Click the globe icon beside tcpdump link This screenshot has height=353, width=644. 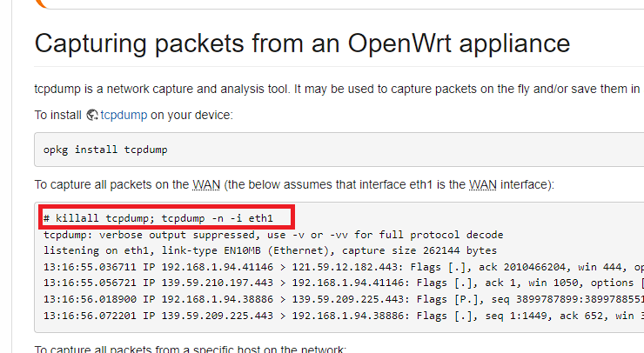click(x=92, y=115)
